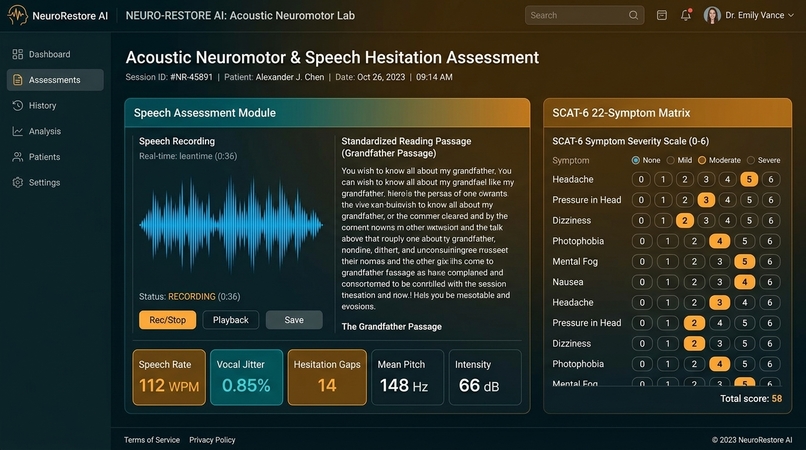Click the blue speech waveform display
806x450 pixels.
(231, 225)
